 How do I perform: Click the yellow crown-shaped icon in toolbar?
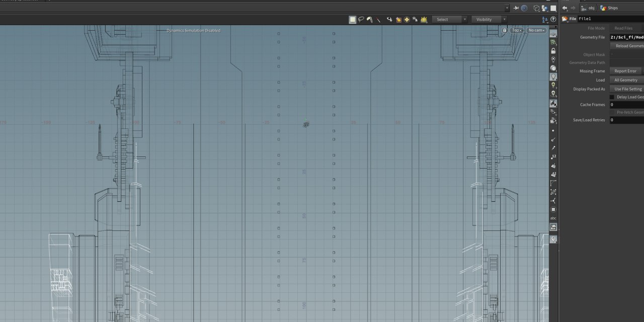tap(424, 20)
